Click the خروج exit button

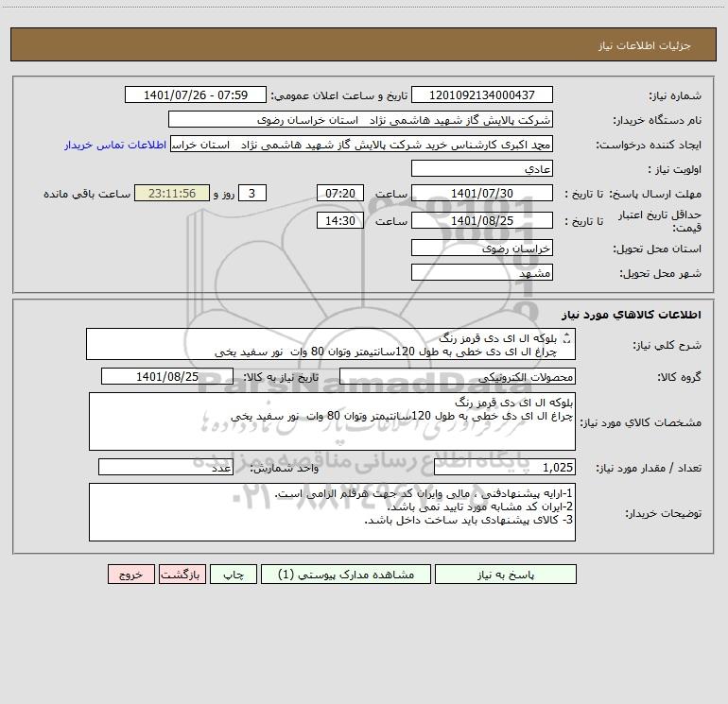[x=130, y=574]
